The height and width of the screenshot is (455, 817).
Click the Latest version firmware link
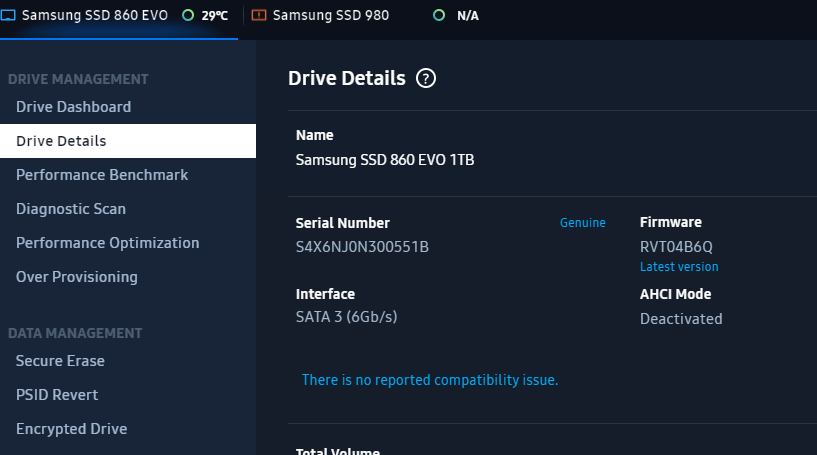coord(679,266)
